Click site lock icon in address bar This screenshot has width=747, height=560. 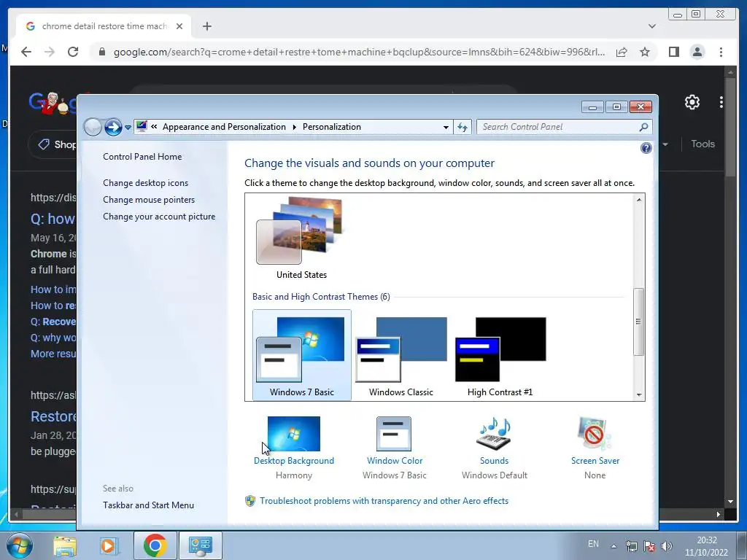pyautogui.click(x=102, y=52)
